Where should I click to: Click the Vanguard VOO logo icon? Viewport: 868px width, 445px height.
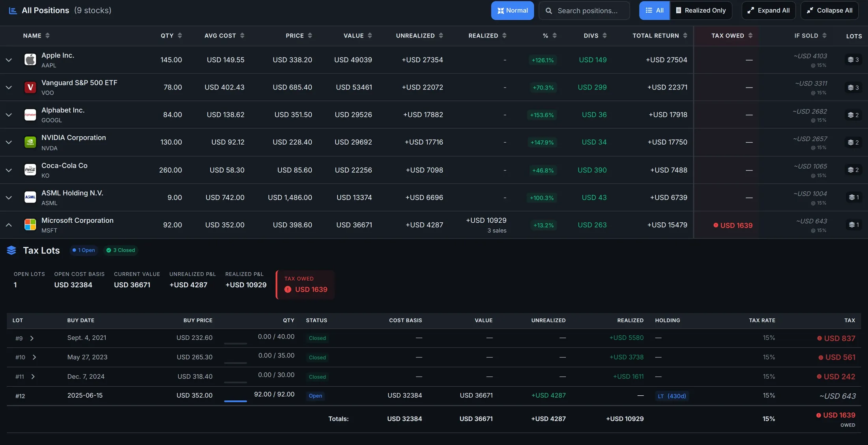coord(30,87)
